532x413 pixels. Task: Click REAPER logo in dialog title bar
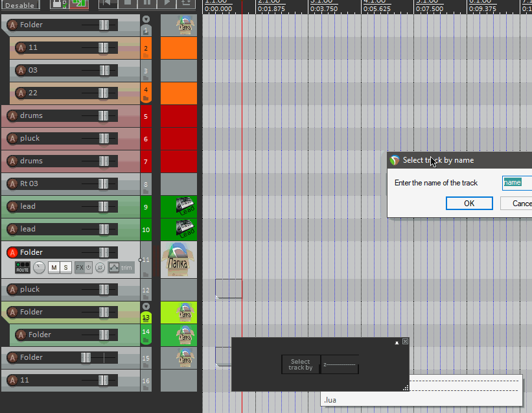click(395, 160)
